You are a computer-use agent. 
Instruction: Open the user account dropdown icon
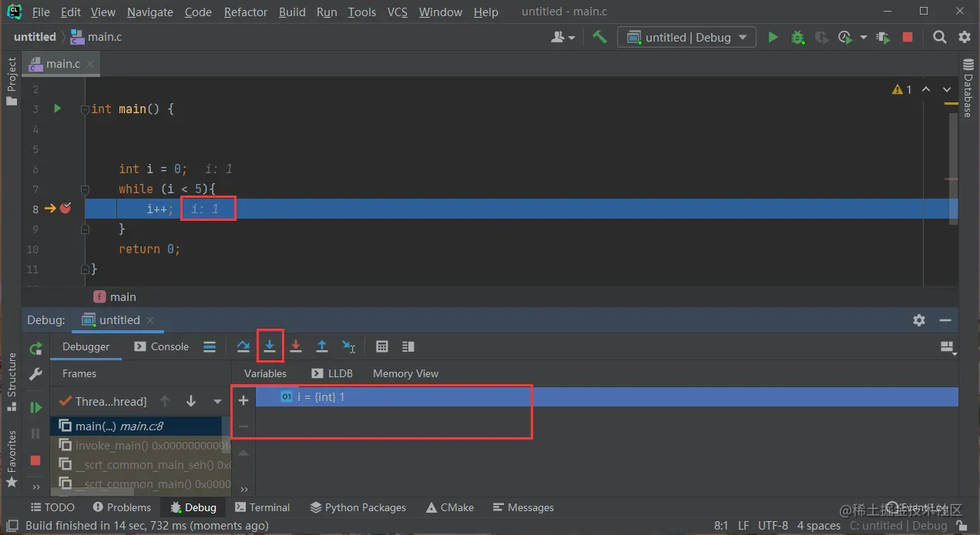coord(563,37)
